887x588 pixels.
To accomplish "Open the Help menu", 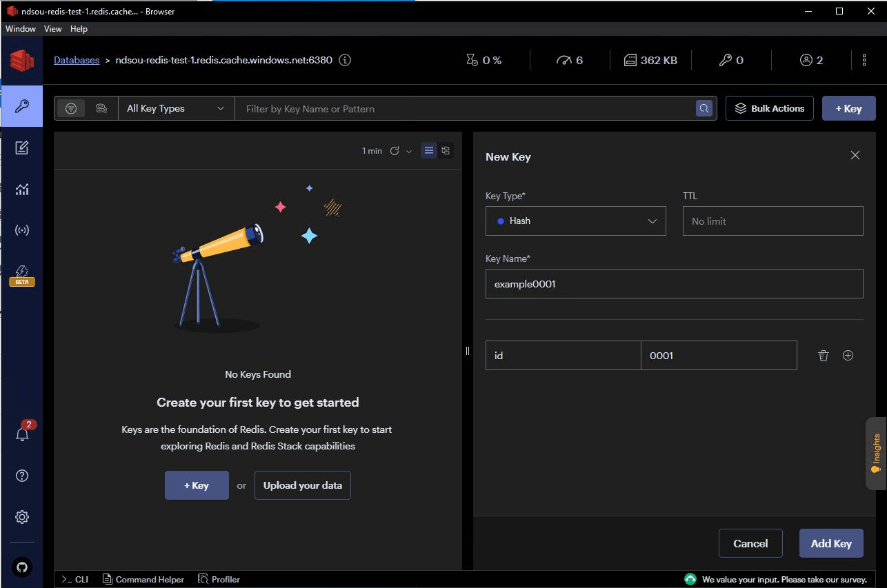I will pos(79,29).
